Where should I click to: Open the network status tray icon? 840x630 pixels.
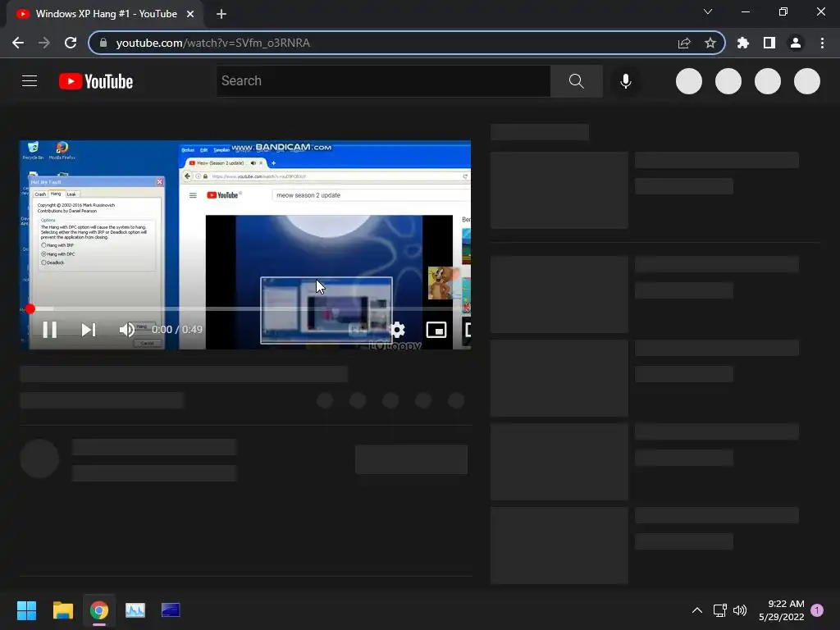[x=719, y=610]
